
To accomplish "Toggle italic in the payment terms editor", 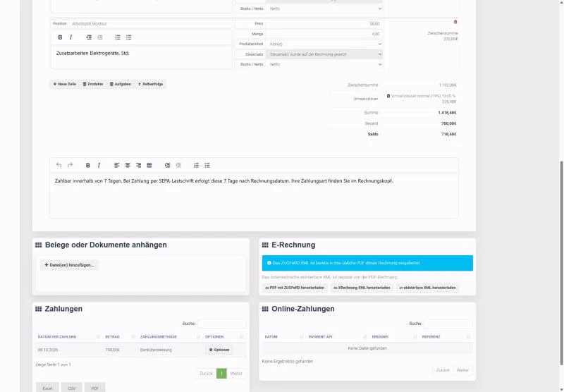I will [x=99, y=165].
